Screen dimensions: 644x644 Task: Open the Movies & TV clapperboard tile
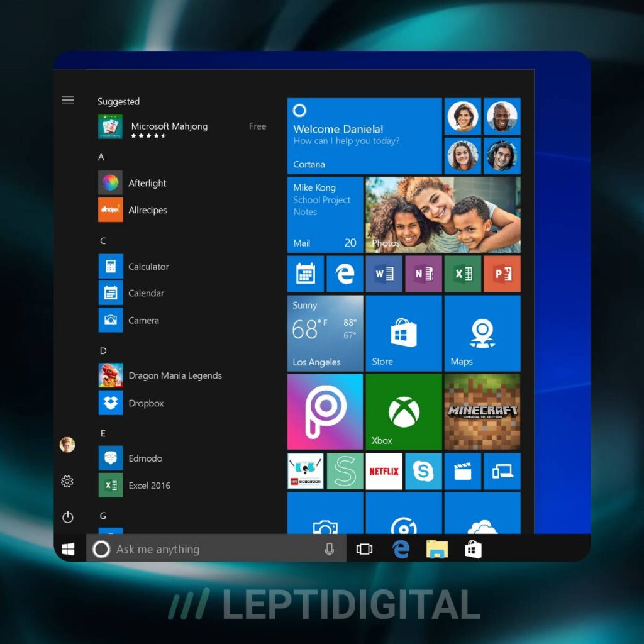[x=463, y=471]
